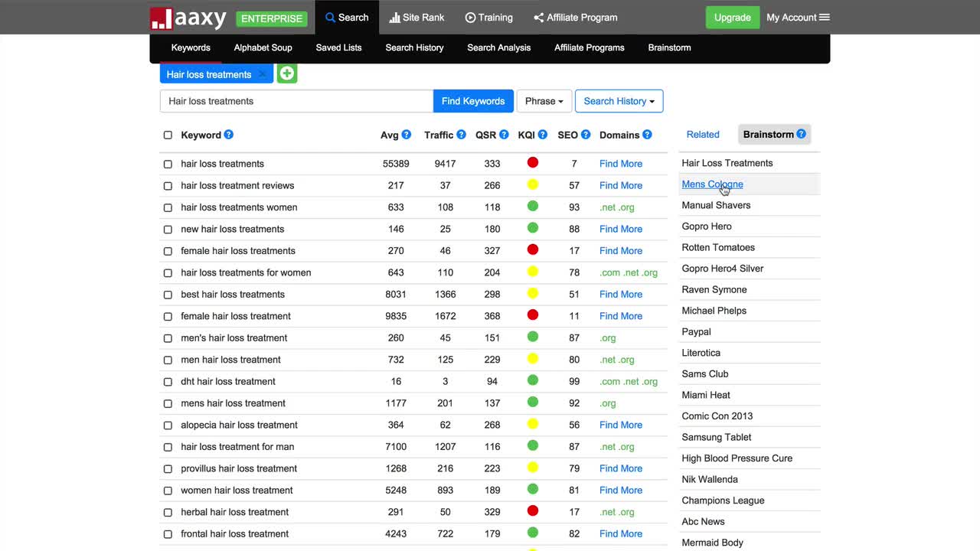Switch to the Related panel tab
Viewport: 980px width, 551px height.
(x=703, y=135)
